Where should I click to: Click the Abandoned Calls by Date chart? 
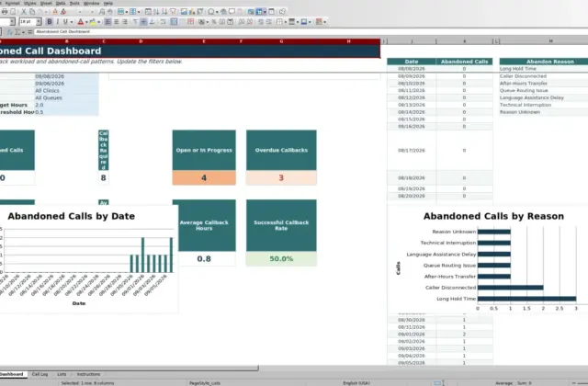88,259
